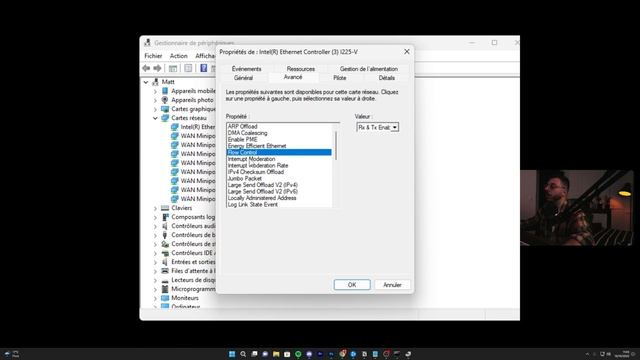
Task: Open the Properties toolbar icon in Device Manager
Action: [x=188, y=68]
